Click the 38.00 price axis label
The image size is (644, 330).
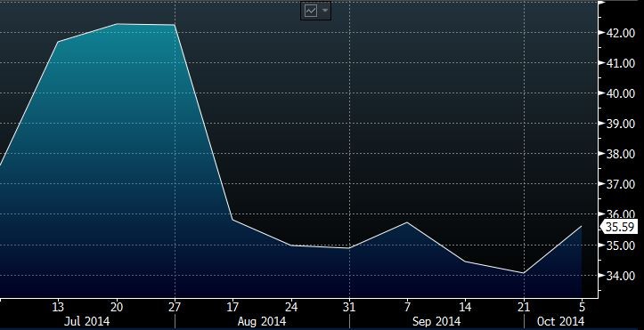pos(620,154)
